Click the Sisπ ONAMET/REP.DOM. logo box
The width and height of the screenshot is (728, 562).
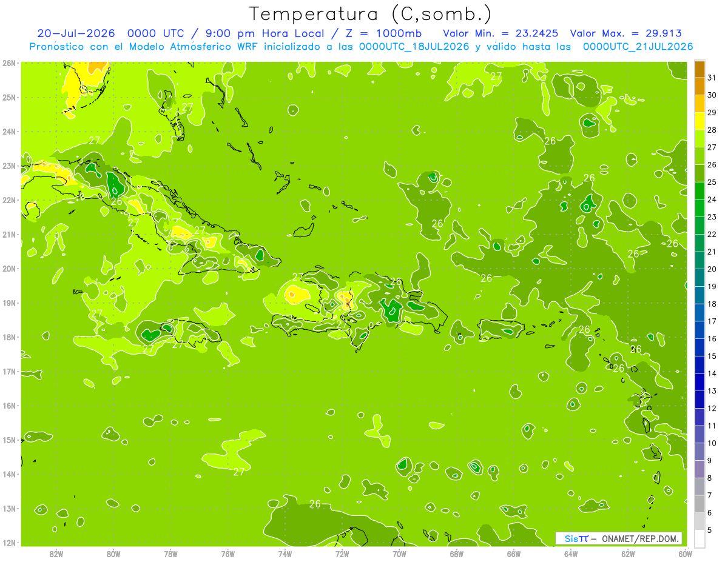[618, 538]
